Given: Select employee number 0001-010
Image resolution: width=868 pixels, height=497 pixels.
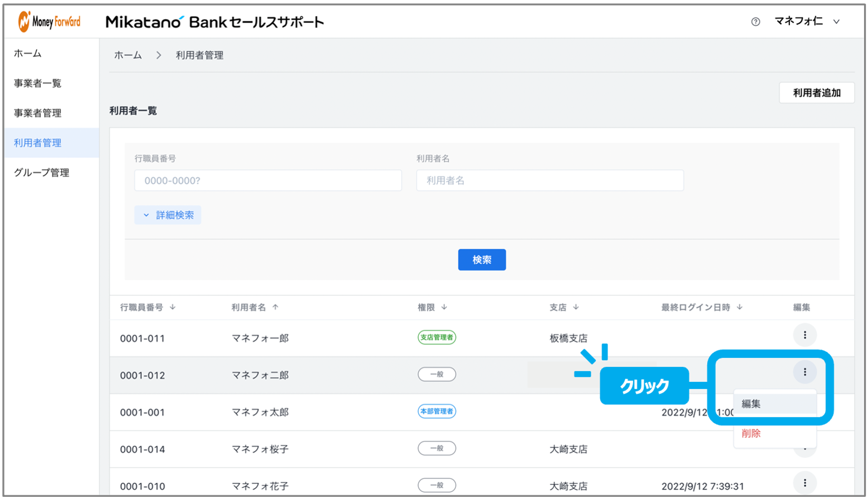Looking at the screenshot, I should [142, 486].
